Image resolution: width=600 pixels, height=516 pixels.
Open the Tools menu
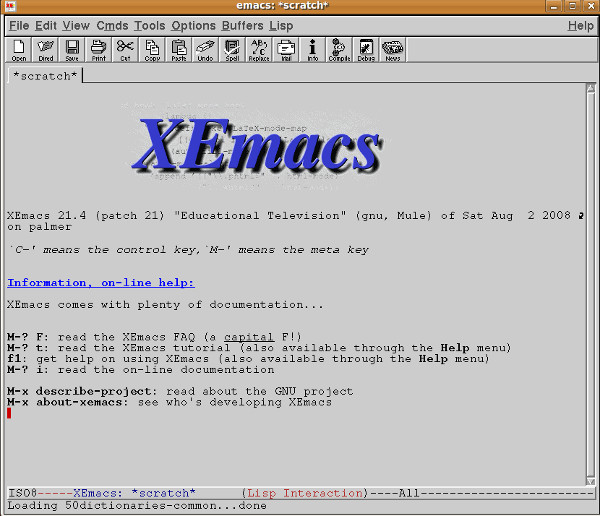point(150,26)
